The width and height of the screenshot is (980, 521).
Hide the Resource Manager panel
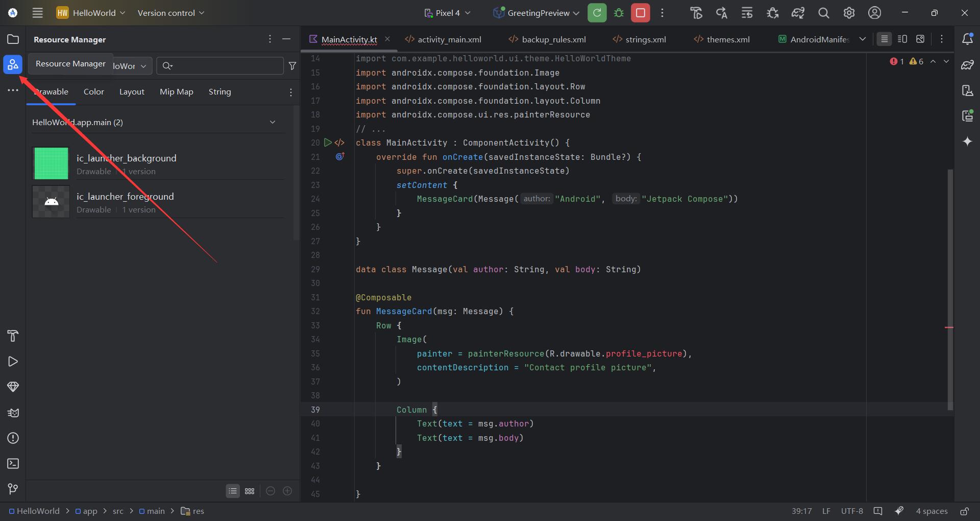(x=286, y=39)
